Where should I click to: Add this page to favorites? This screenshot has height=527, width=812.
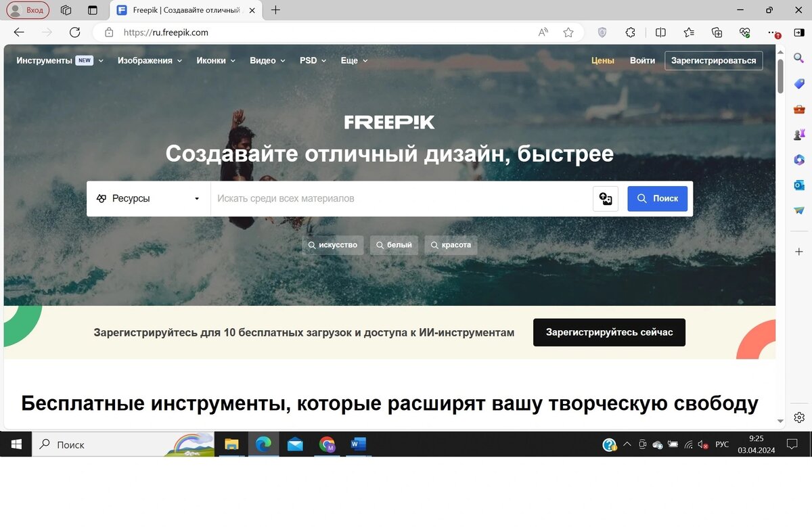point(568,32)
